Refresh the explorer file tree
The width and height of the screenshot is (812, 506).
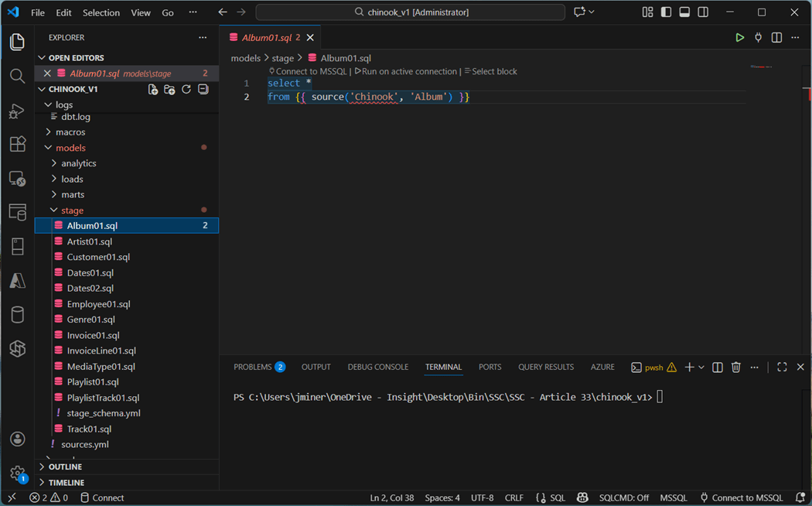point(186,90)
